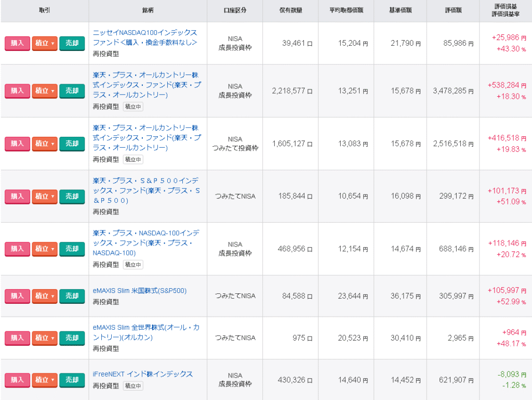Open ニッセイNASDAQ100インデックスファンド fund link

tap(144, 37)
